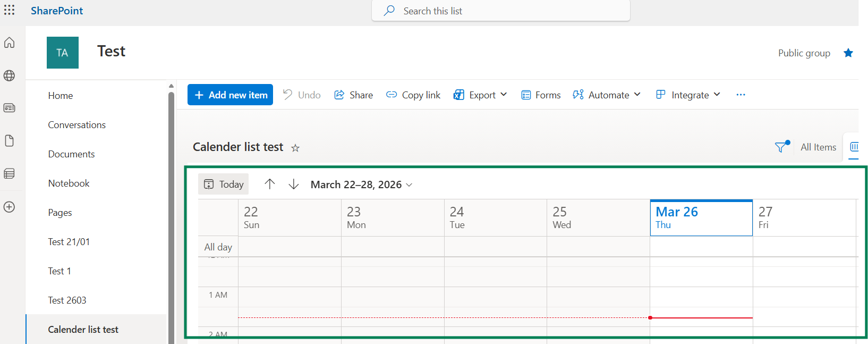Click the Search this list field
The image size is (868, 344).
click(x=501, y=11)
